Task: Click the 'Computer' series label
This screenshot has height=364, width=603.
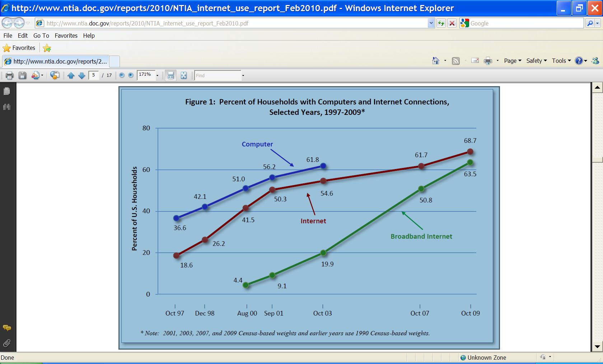Action: 257,144
